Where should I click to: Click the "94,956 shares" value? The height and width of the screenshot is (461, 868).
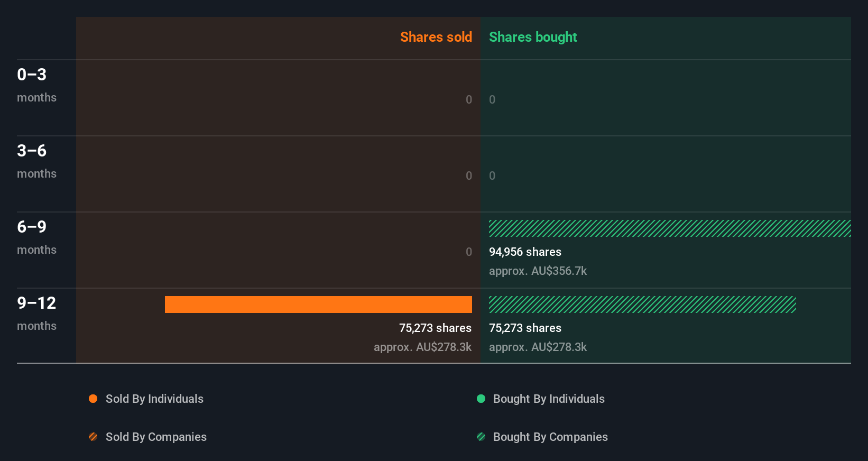click(525, 252)
